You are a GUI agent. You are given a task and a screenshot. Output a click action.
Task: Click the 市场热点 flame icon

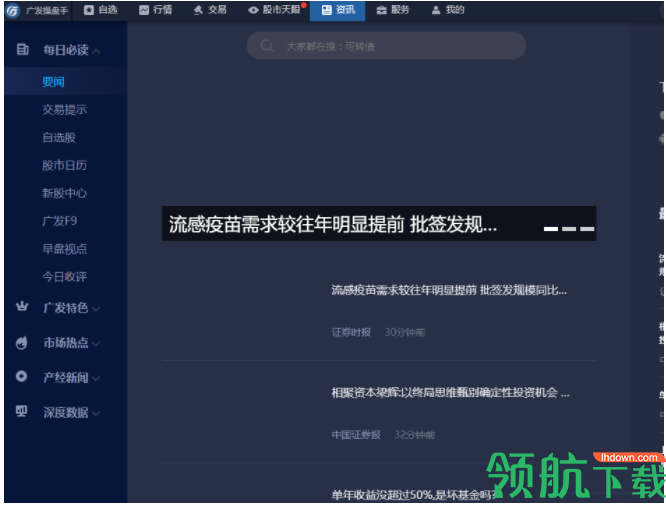[x=22, y=342]
